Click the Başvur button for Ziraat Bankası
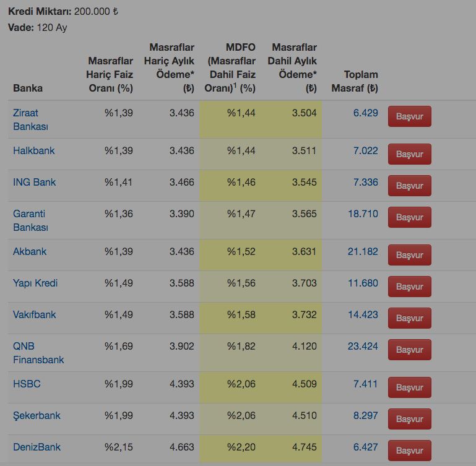 409,116
